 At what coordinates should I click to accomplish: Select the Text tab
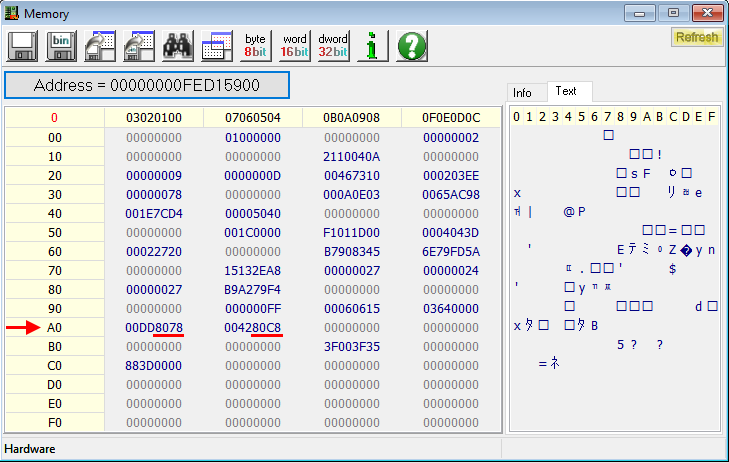pyautogui.click(x=566, y=91)
